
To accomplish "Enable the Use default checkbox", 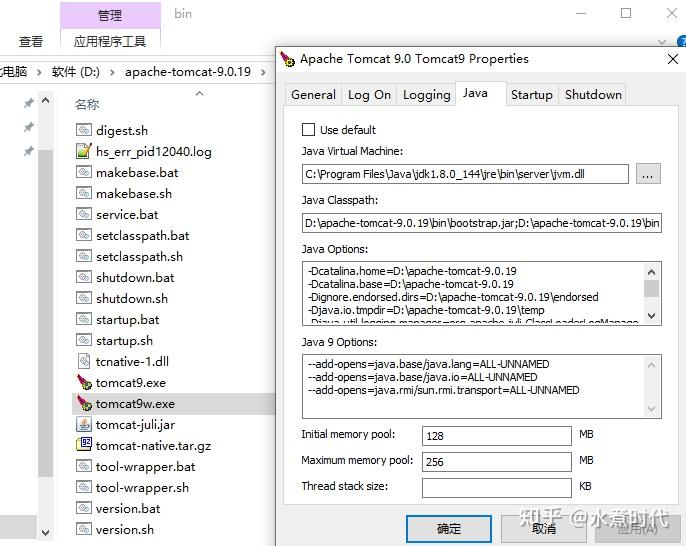I will coord(308,130).
